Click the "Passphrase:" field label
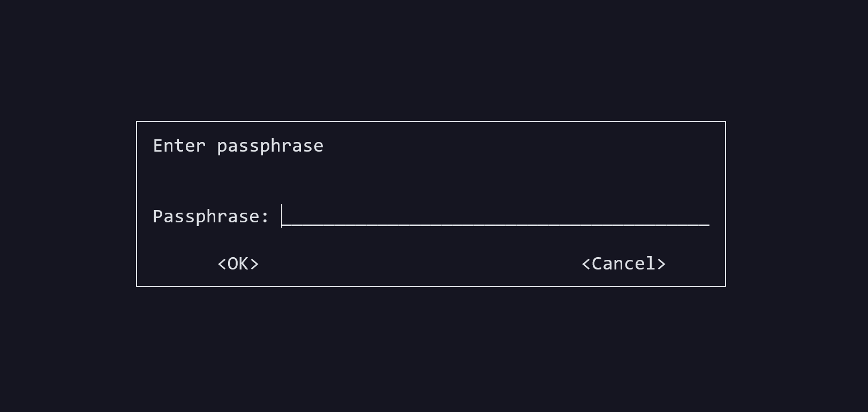 (x=211, y=216)
